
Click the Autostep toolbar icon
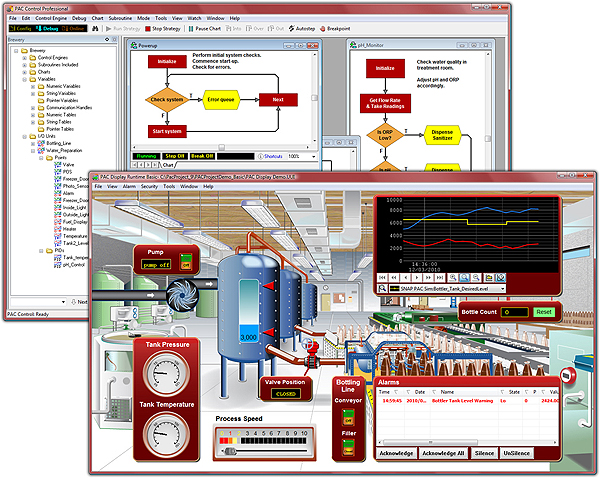[x=302, y=29]
